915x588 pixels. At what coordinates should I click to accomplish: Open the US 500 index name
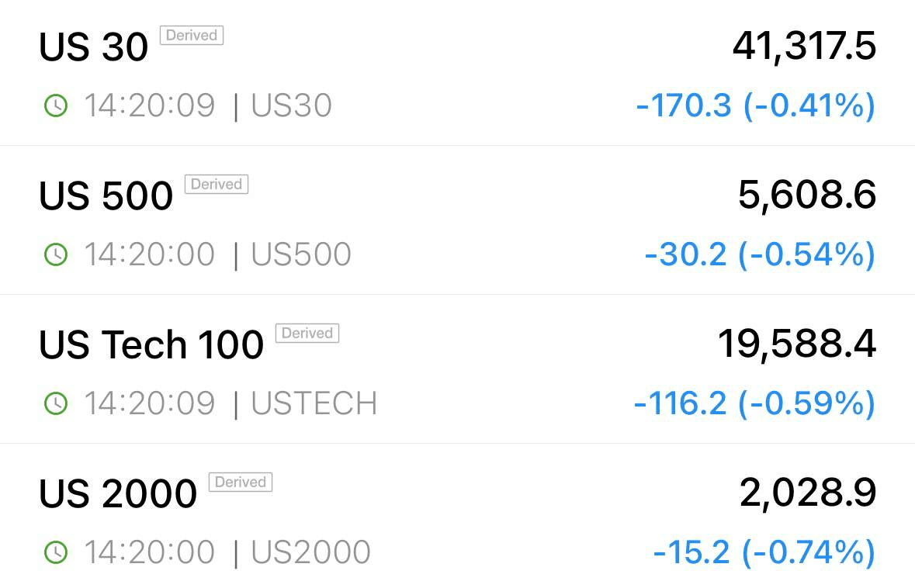click(106, 195)
